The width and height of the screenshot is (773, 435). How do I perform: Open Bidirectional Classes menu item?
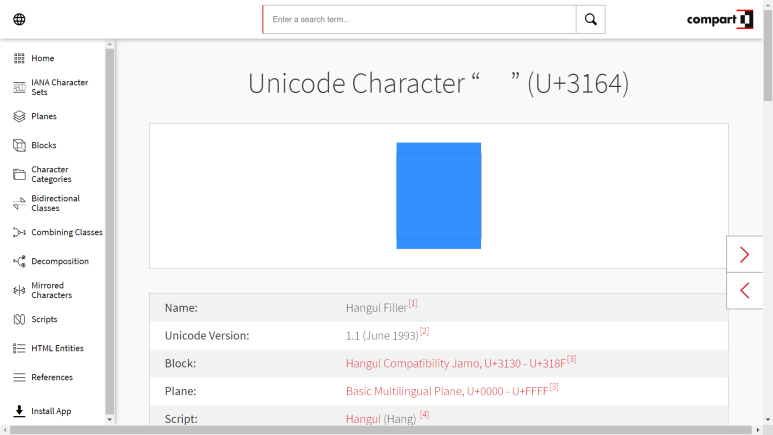pos(55,203)
